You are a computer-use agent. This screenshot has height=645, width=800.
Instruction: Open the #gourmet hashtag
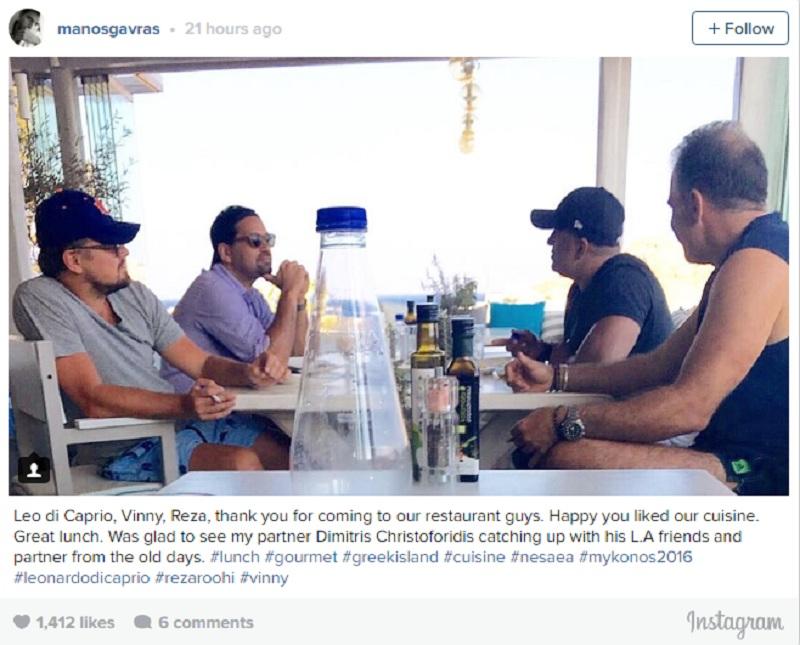point(301,557)
